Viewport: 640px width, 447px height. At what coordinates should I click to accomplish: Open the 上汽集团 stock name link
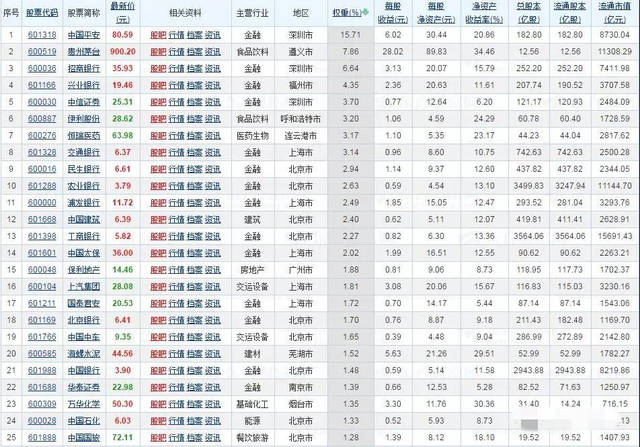[x=84, y=287]
